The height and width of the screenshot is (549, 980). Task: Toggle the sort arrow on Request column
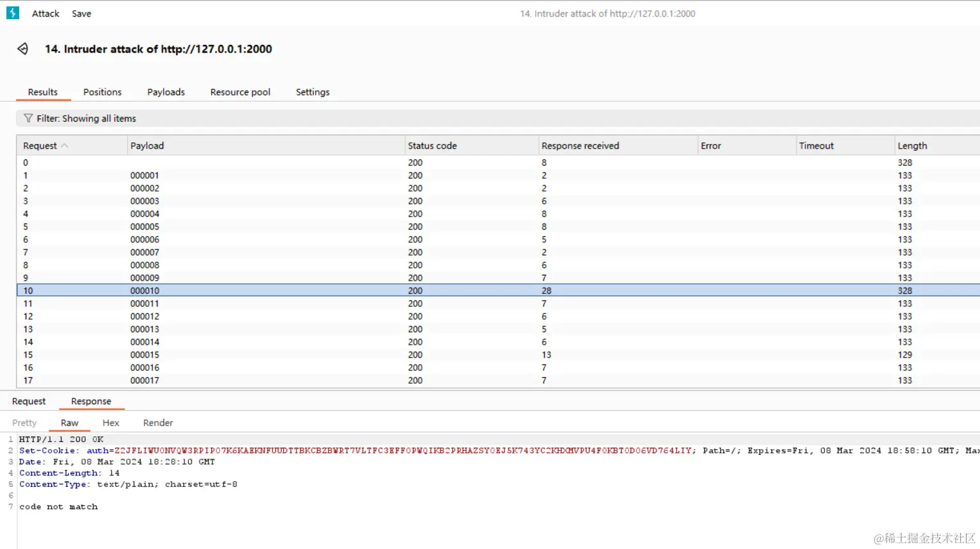[x=65, y=145]
